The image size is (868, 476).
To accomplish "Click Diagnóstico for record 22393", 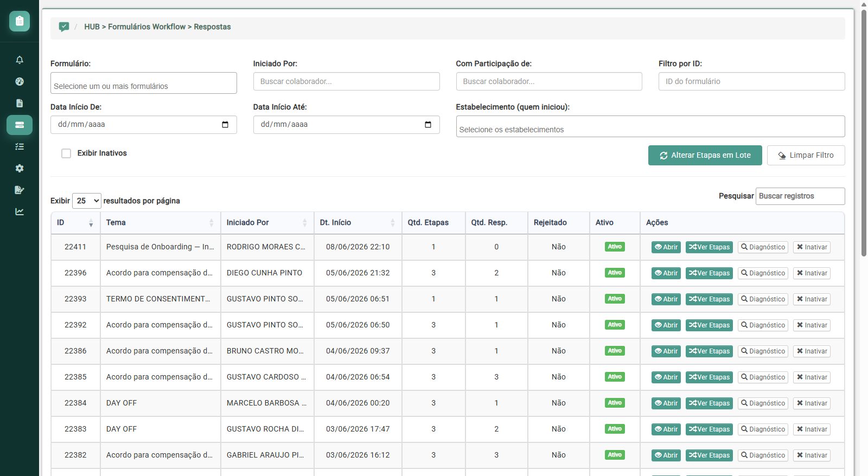I will click(763, 299).
